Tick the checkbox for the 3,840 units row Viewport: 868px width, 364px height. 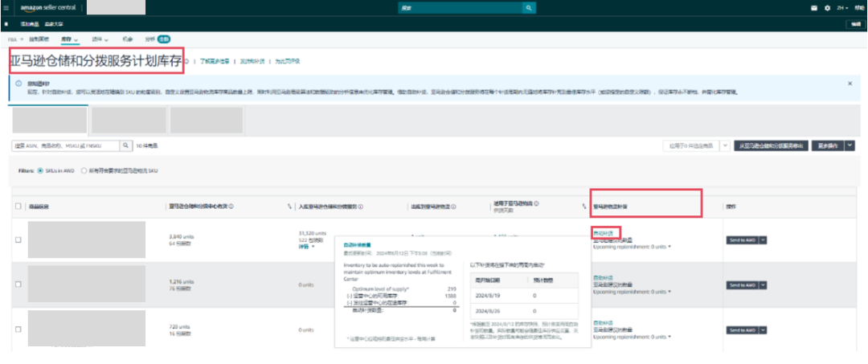click(18, 239)
